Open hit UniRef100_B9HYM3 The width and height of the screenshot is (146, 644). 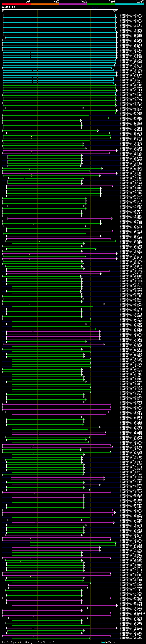point(131,35)
